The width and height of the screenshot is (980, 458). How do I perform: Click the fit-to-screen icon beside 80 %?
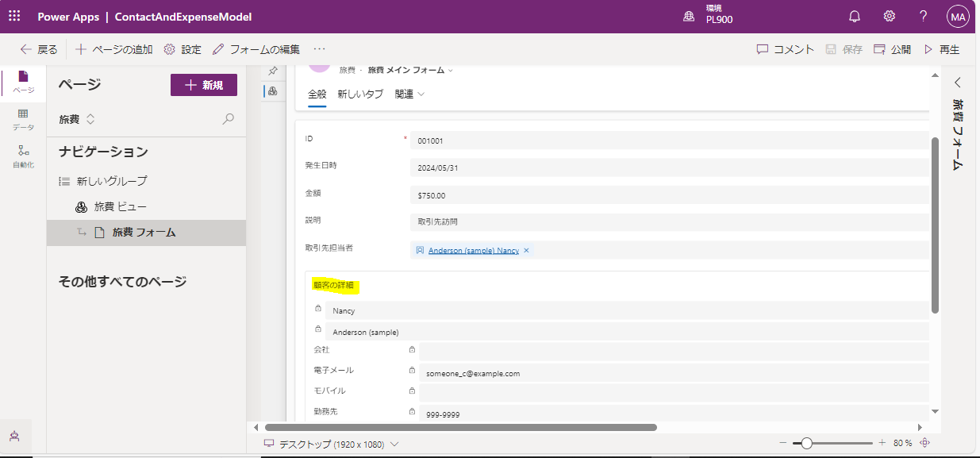pyautogui.click(x=924, y=443)
